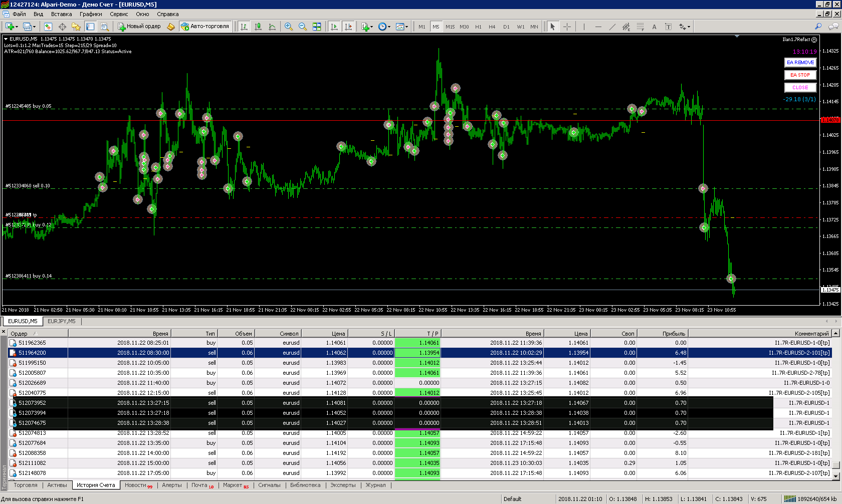The width and height of the screenshot is (842, 504).
Task: Click the pink CLOSE button on chart
Action: [800, 88]
